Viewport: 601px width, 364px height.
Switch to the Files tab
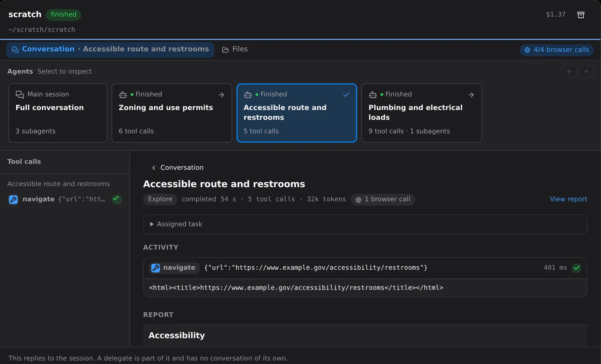(235, 50)
